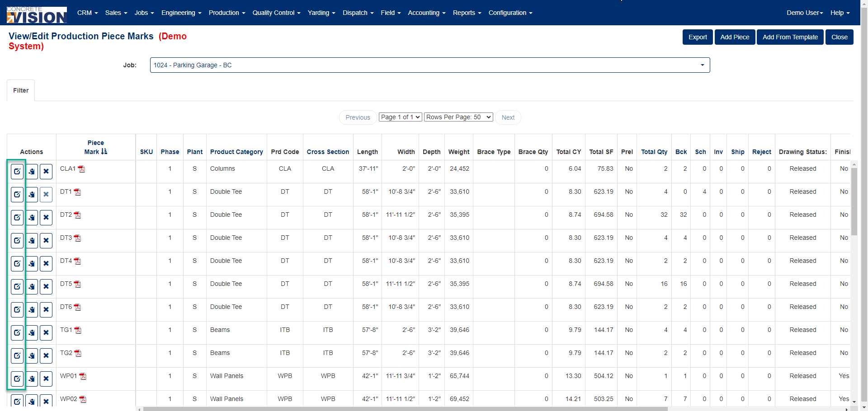Open the CRM menu
Screen dimensions: 868x411
click(88, 13)
